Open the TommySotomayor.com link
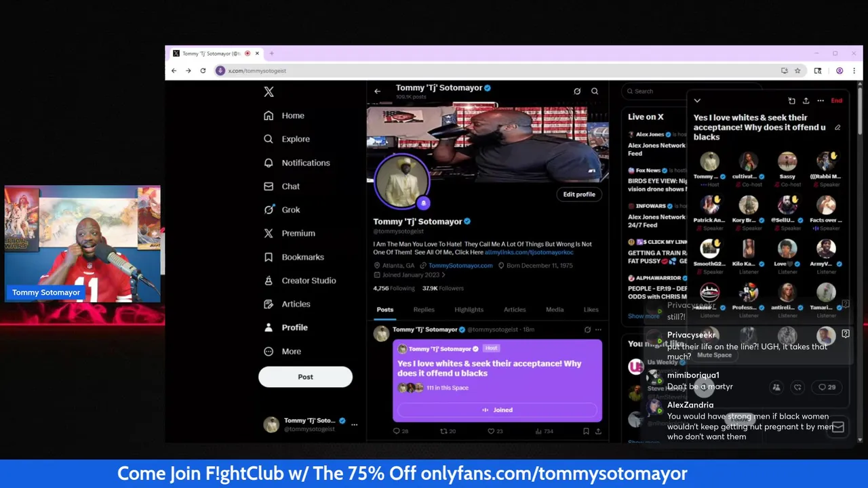 [x=460, y=266]
